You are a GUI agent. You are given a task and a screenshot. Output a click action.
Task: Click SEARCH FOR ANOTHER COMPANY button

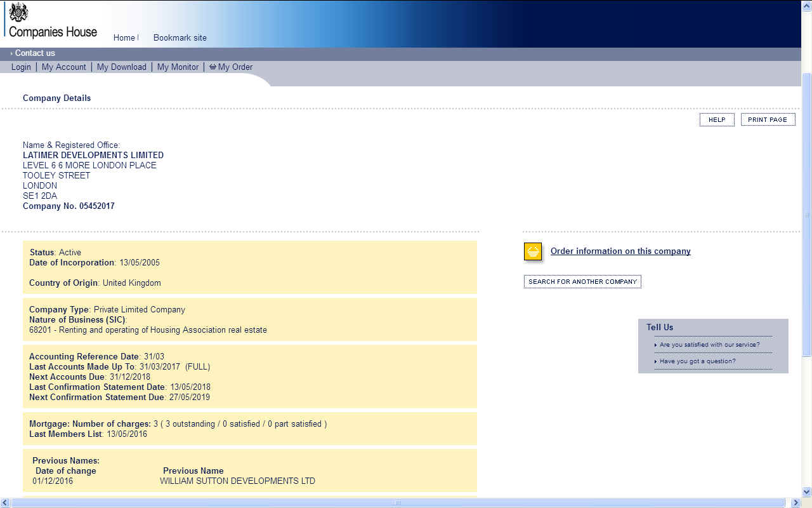(582, 281)
